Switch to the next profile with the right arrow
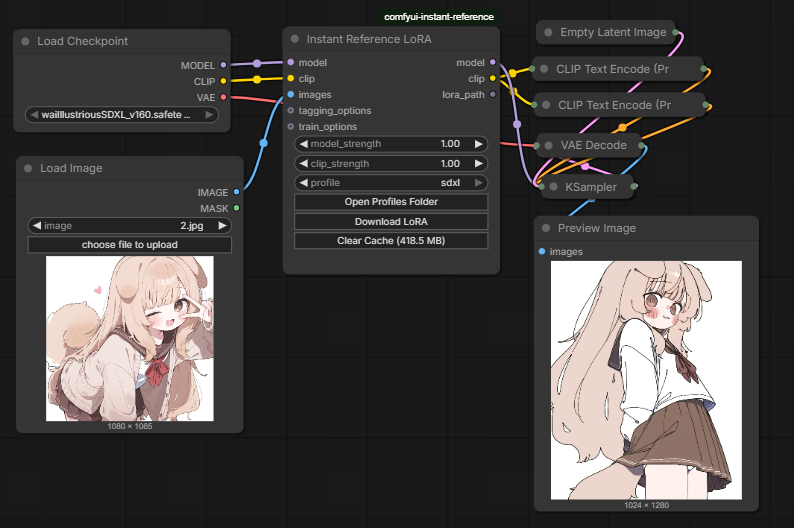This screenshot has height=528, width=794. [479, 183]
